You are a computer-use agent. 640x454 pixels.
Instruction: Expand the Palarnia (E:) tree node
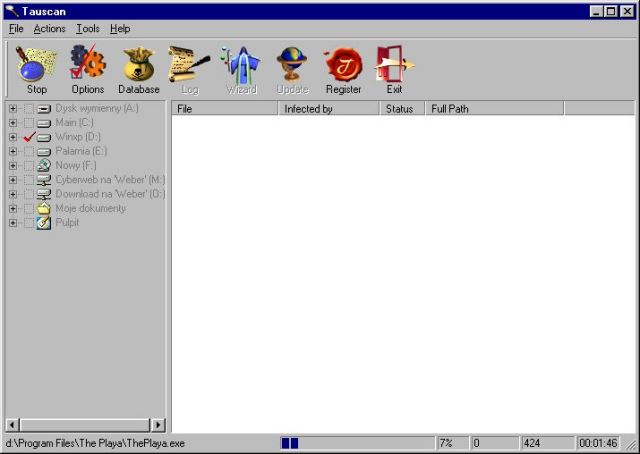(13, 151)
